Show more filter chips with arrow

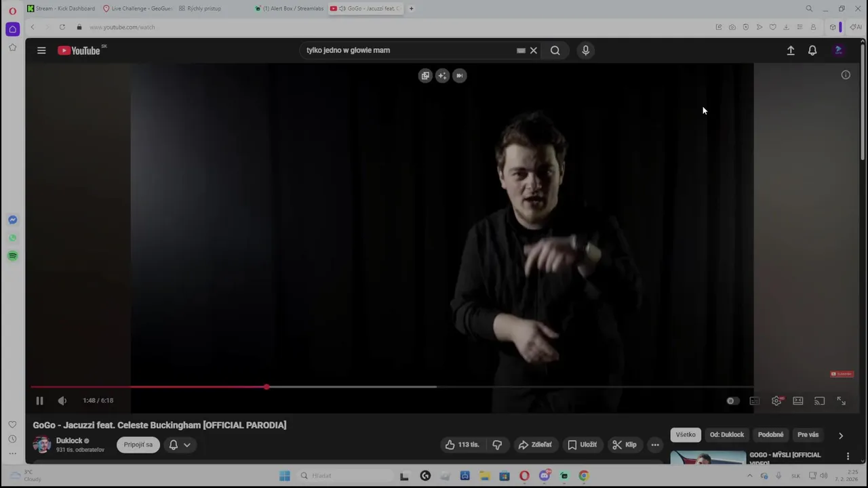(x=841, y=435)
